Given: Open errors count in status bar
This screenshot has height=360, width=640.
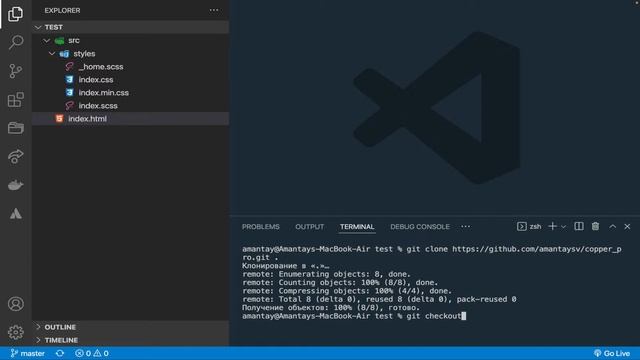Looking at the screenshot, I should pyautogui.click(x=83, y=353).
